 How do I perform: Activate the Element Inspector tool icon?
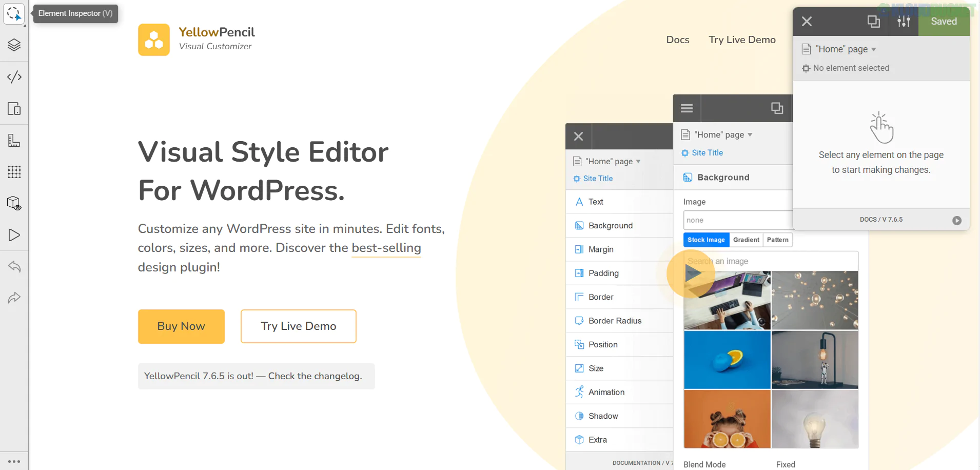[x=14, y=13]
